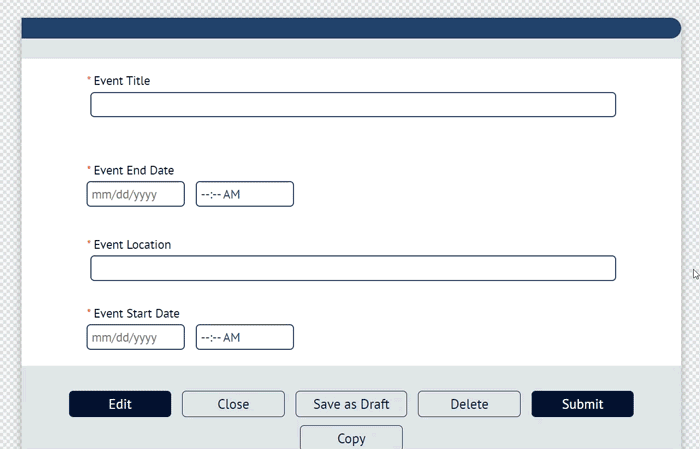700x449 pixels.
Task: Set the Event Start Date date field
Action: pyautogui.click(x=136, y=337)
